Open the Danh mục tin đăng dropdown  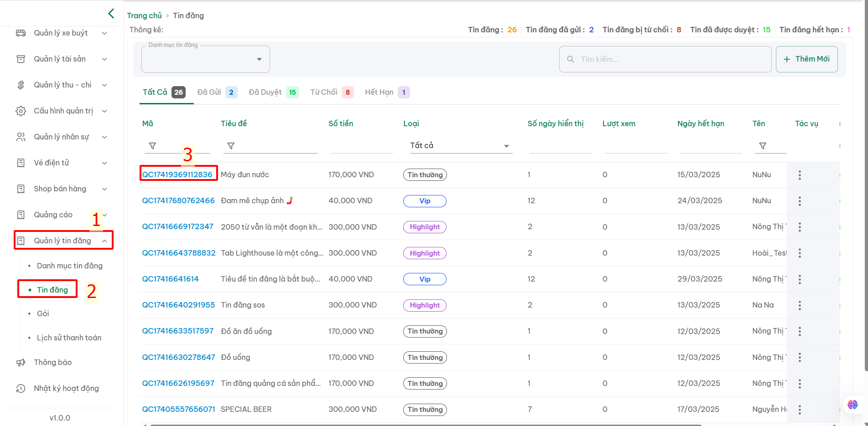coord(206,59)
